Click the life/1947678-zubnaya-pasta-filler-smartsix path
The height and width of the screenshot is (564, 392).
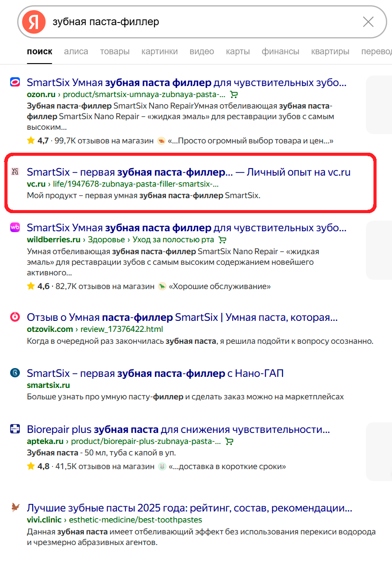(x=136, y=184)
